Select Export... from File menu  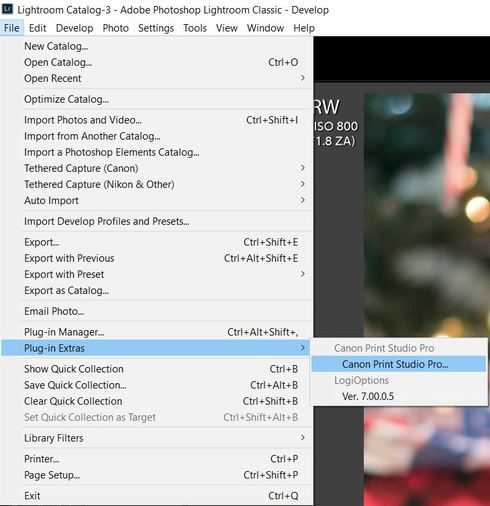(x=157, y=242)
